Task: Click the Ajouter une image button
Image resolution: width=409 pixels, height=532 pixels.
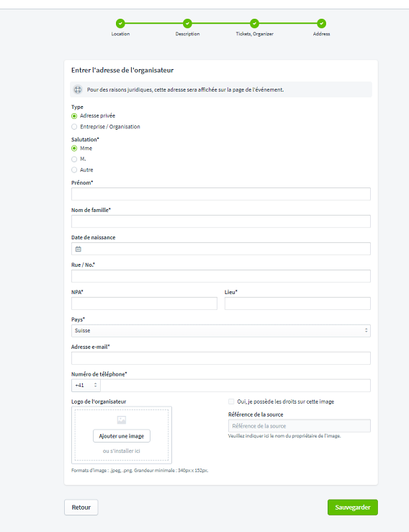Action: point(122,436)
